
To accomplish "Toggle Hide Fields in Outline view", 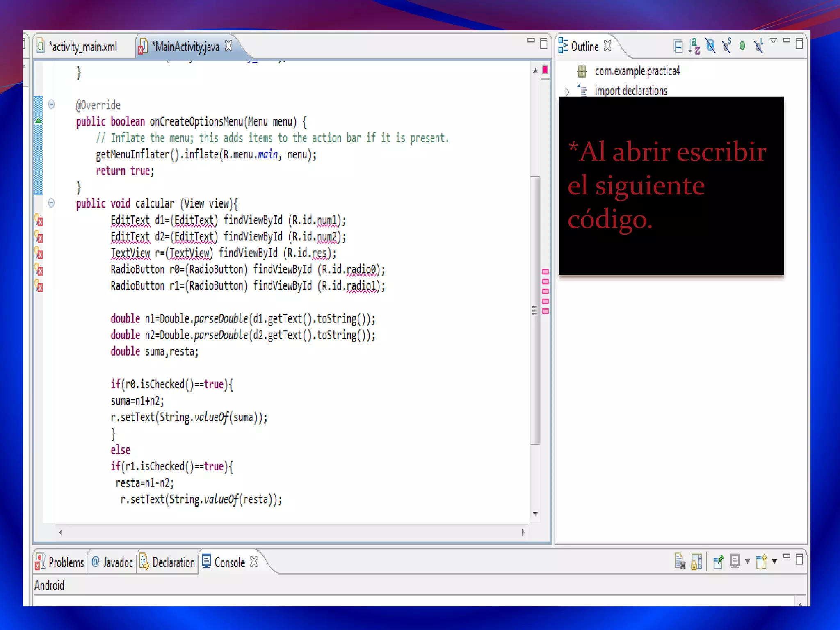I will click(710, 46).
